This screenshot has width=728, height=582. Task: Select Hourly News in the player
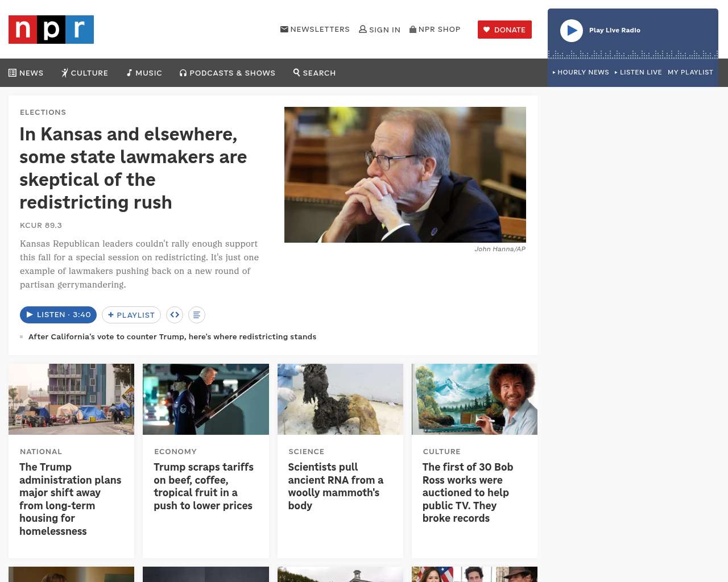(x=581, y=72)
